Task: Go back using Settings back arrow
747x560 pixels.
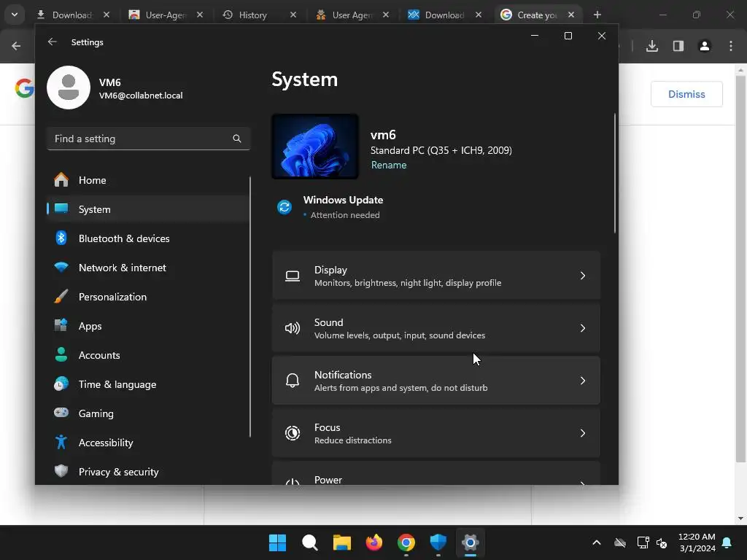Action: point(53,42)
